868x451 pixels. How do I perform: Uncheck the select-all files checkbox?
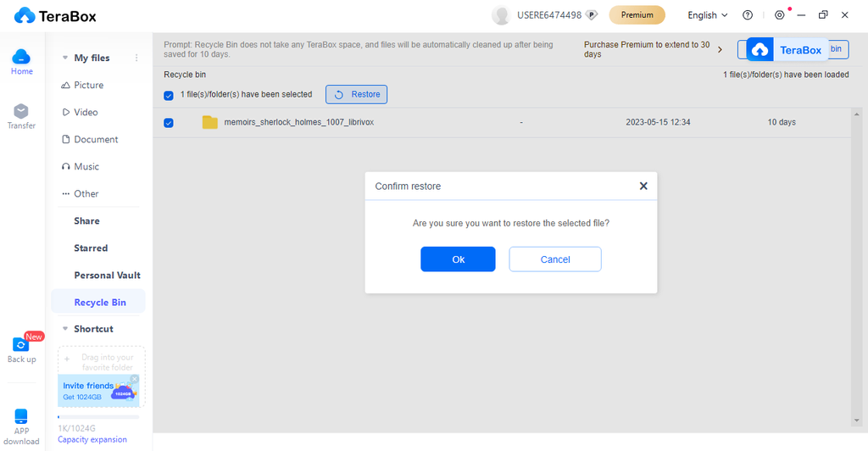point(169,95)
